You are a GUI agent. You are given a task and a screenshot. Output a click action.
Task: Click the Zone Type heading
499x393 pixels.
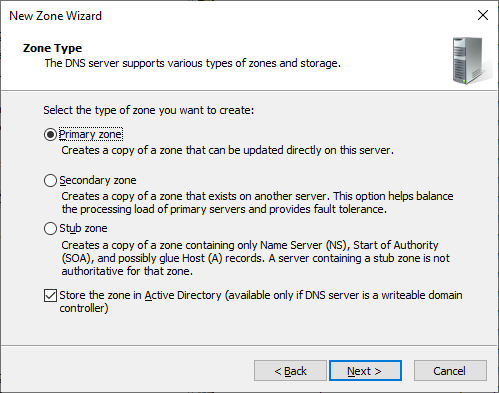[x=52, y=48]
